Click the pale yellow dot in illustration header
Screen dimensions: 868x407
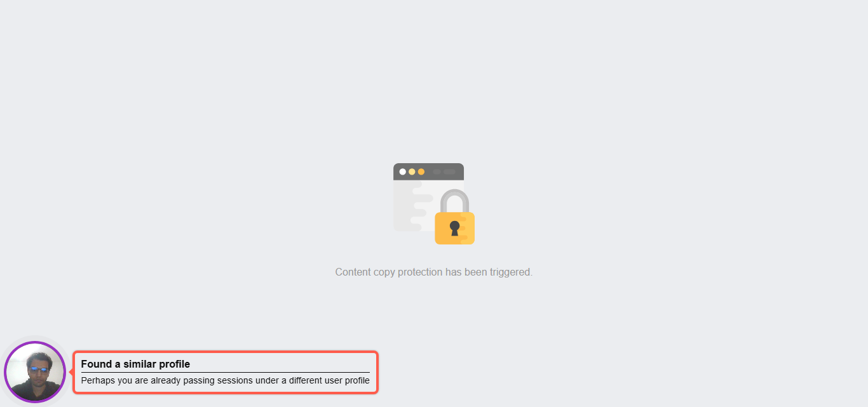point(412,171)
